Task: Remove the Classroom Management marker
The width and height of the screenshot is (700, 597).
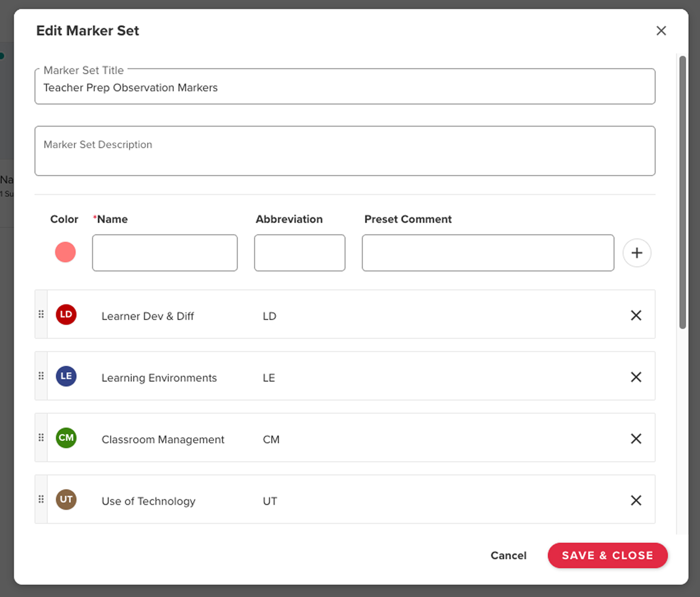Action: [x=636, y=438]
